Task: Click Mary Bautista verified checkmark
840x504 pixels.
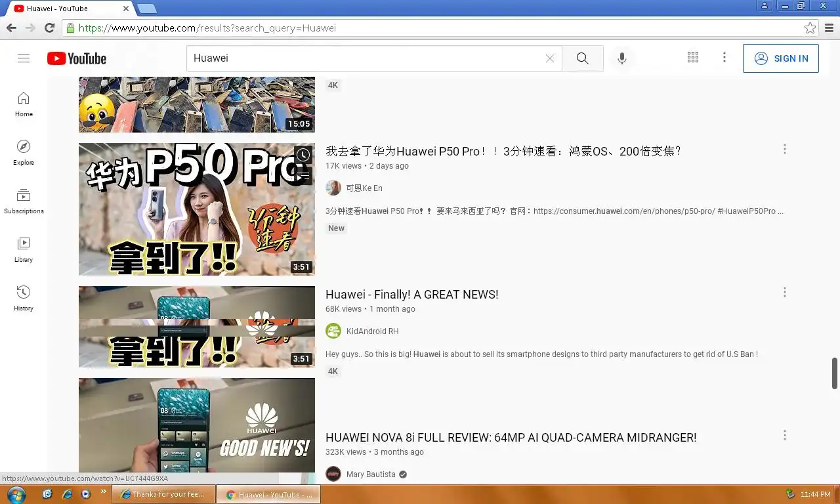Action: [403, 474]
